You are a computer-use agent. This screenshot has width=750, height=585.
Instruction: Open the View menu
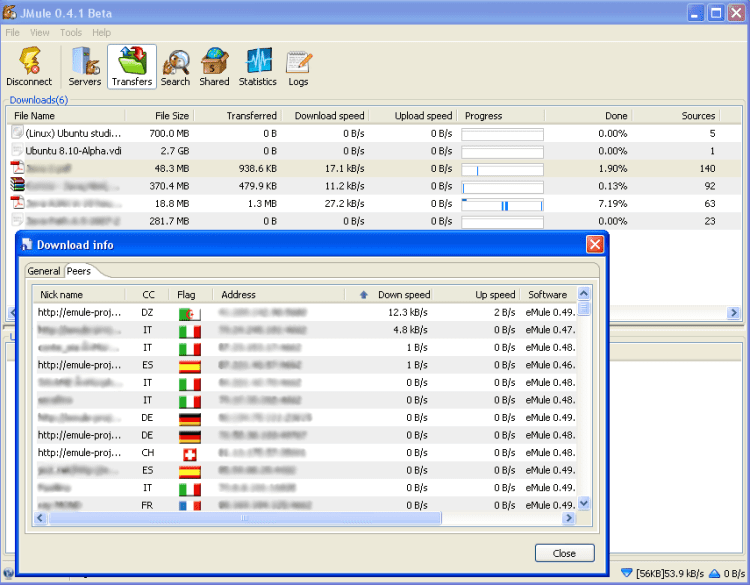coord(40,33)
